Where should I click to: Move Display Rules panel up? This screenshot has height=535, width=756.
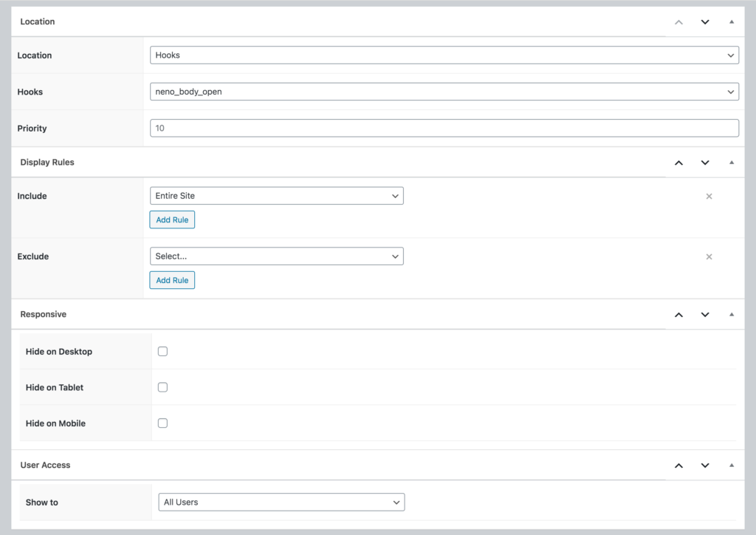click(678, 163)
